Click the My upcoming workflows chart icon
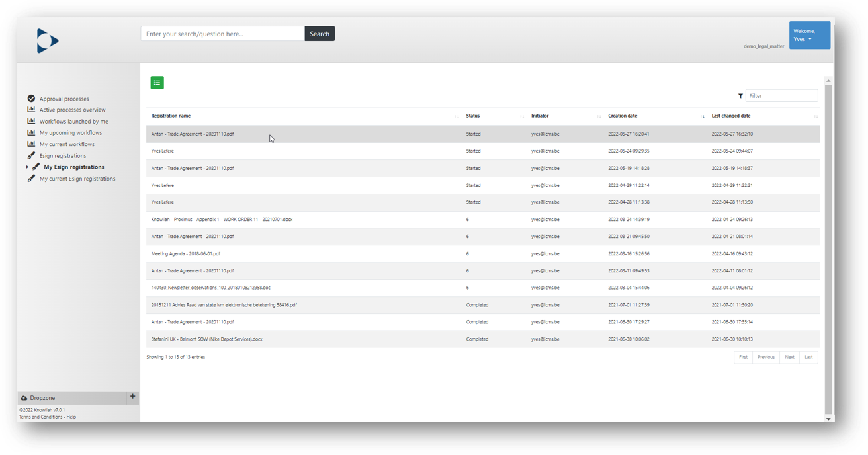 [x=31, y=132]
